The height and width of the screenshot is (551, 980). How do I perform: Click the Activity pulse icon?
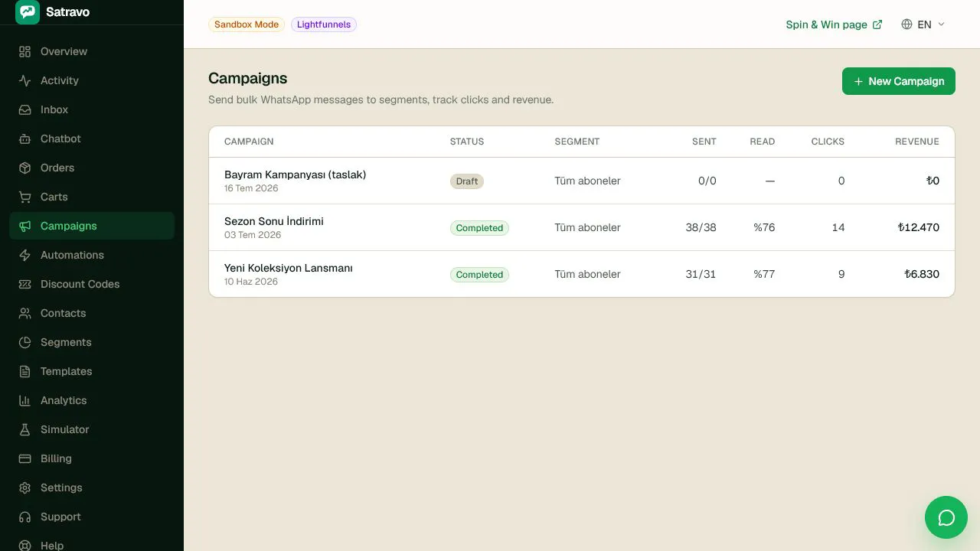pyautogui.click(x=25, y=80)
